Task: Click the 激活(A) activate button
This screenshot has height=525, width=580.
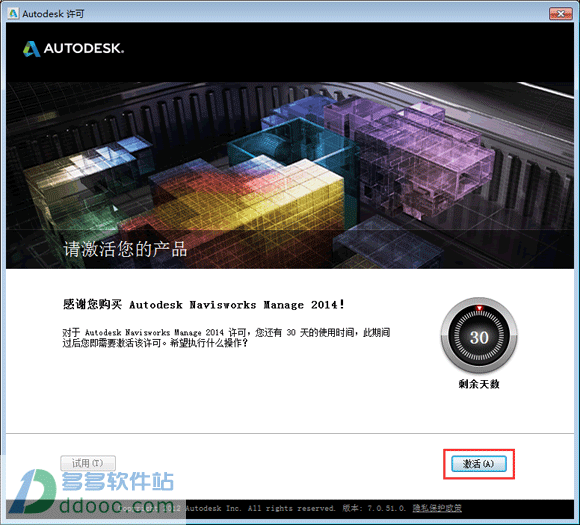Action: (x=479, y=464)
